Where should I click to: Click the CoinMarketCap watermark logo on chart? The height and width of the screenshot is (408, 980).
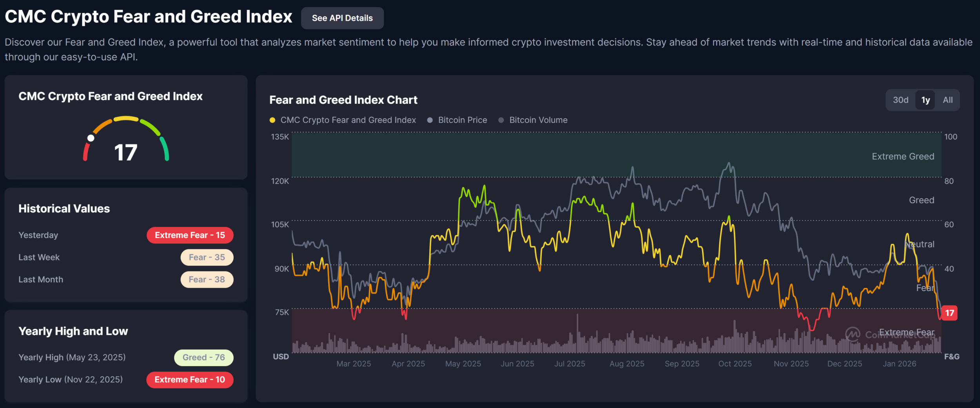click(853, 334)
